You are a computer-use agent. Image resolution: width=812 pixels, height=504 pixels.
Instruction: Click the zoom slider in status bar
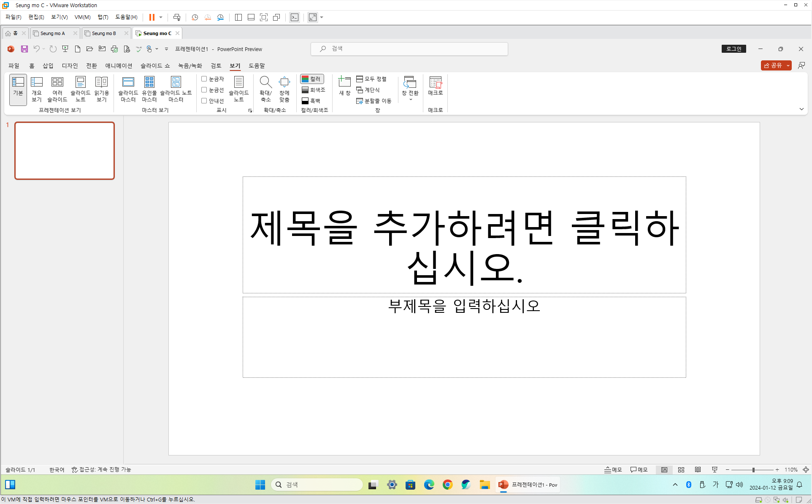pos(753,470)
